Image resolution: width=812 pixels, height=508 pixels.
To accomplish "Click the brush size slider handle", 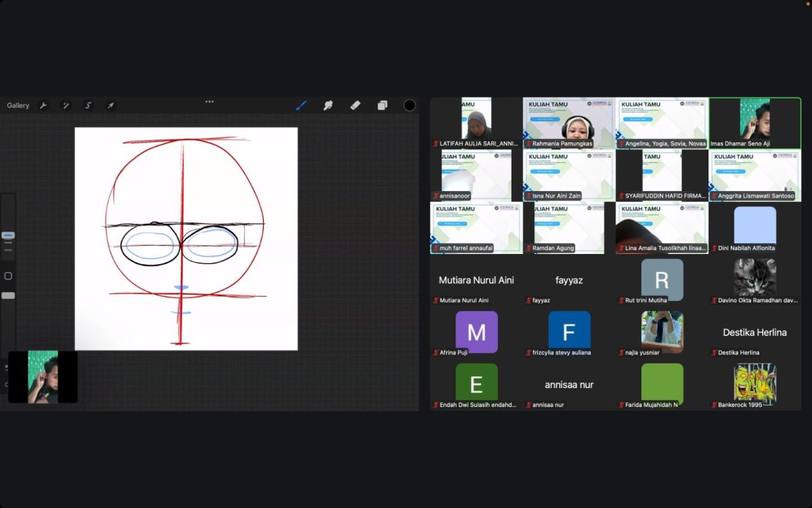I will pyautogui.click(x=8, y=236).
